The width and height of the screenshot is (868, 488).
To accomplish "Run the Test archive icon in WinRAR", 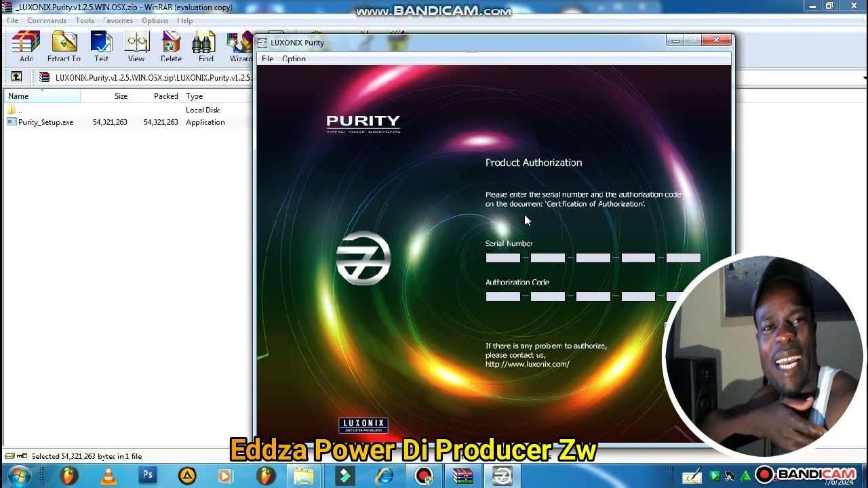I will coord(101,46).
